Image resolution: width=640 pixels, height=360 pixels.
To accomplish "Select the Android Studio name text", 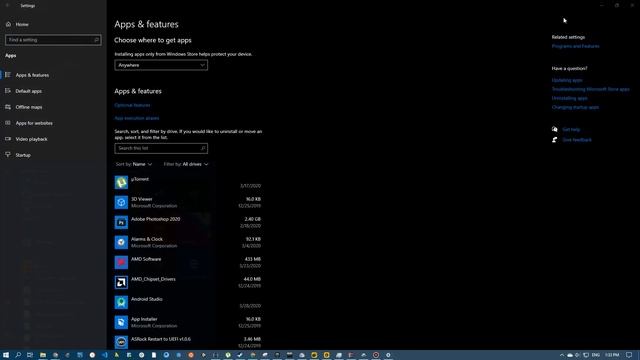I will coord(147,299).
